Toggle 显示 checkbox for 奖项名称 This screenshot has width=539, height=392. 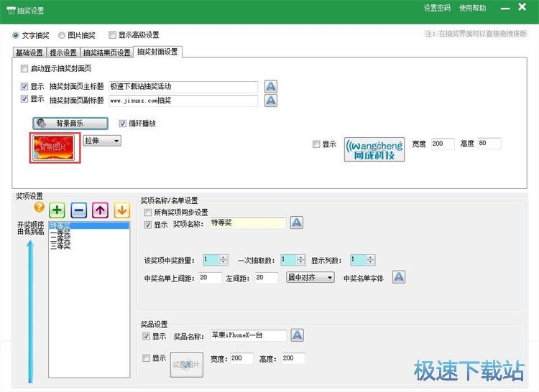148,225
